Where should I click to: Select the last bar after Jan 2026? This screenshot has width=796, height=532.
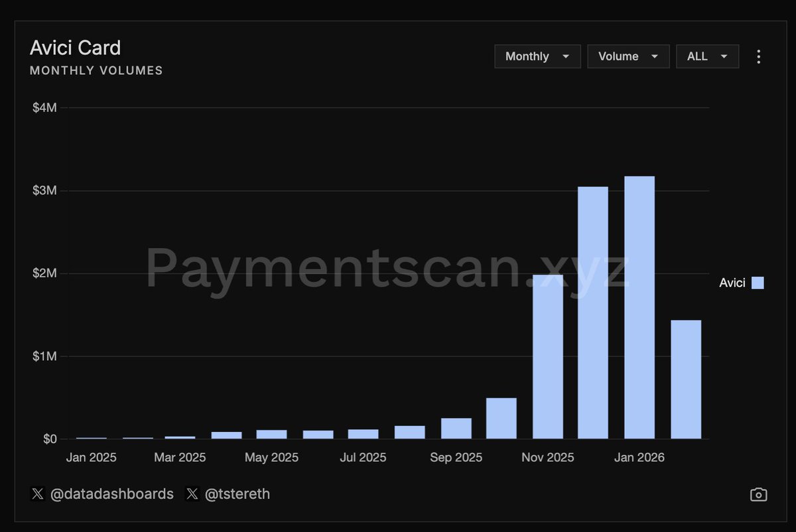[686, 379]
